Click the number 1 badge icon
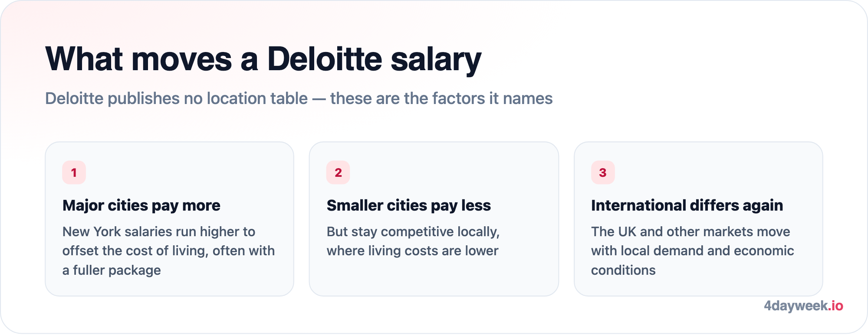The width and height of the screenshot is (868, 335). pyautogui.click(x=74, y=172)
